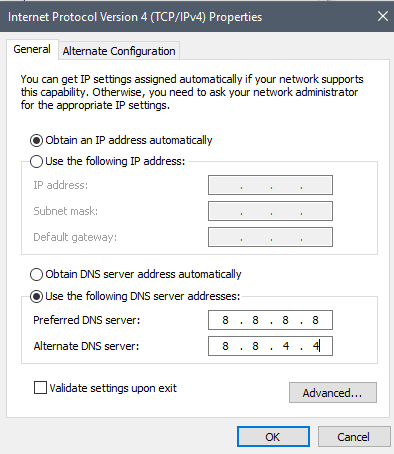Switch to the Alternate Configuration tab
The width and height of the screenshot is (394, 454).
pos(119,51)
